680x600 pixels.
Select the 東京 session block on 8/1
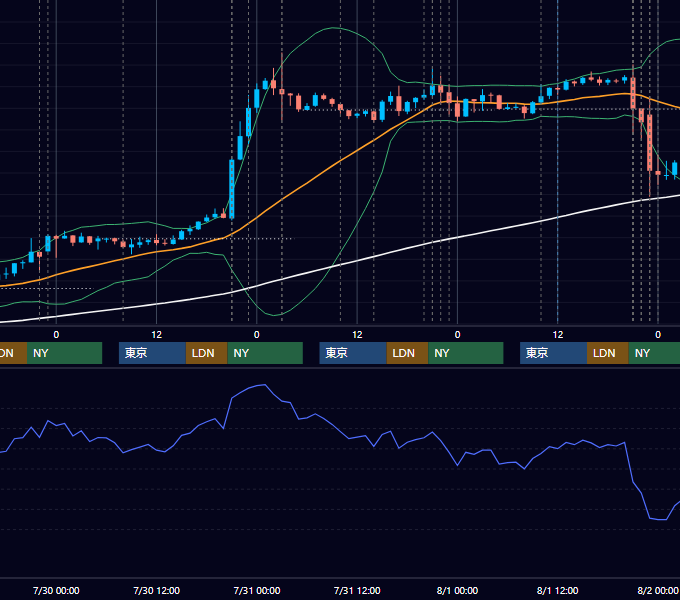point(553,353)
